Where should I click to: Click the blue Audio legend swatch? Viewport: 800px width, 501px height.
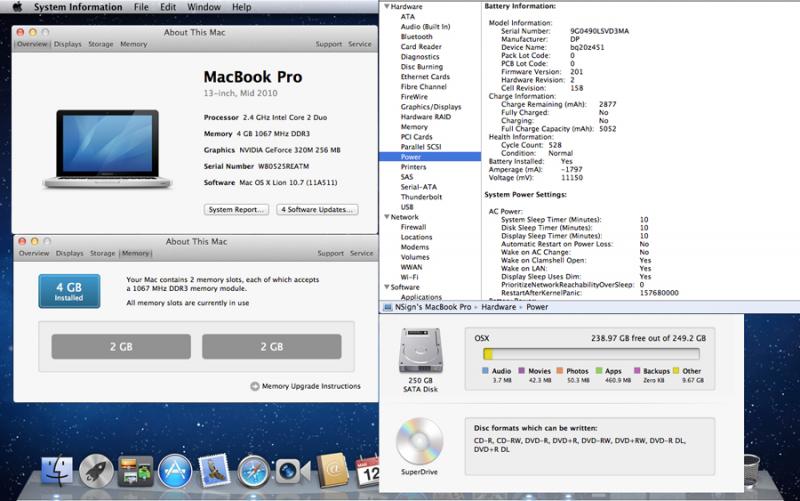[x=485, y=371]
